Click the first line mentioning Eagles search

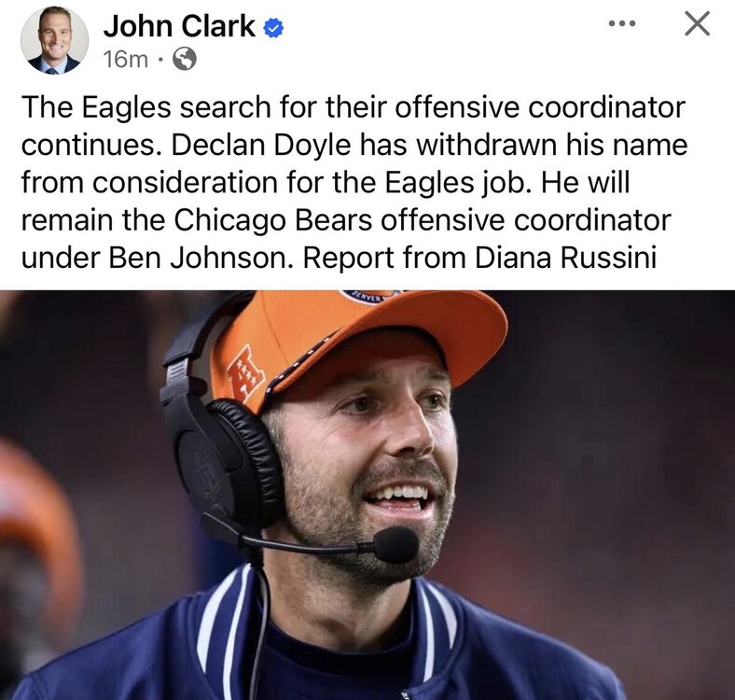[x=354, y=108]
